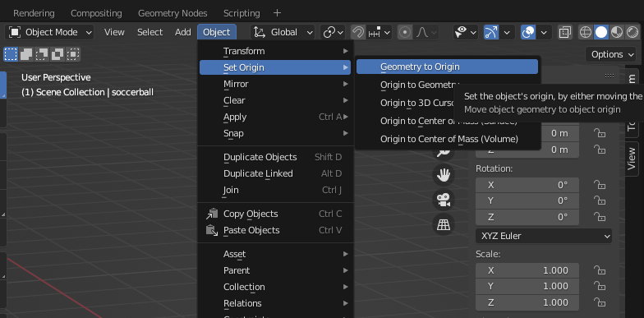Toggle the Show Overlays icon

528,32
